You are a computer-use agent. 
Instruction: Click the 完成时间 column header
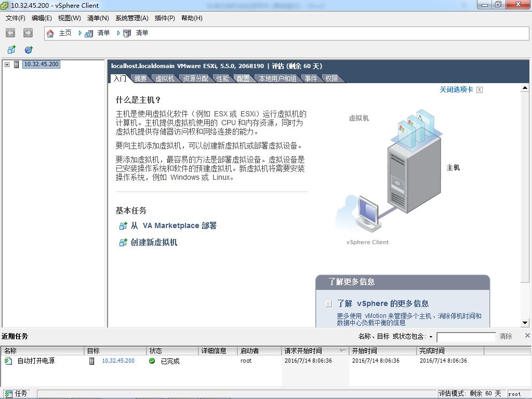pos(450,351)
